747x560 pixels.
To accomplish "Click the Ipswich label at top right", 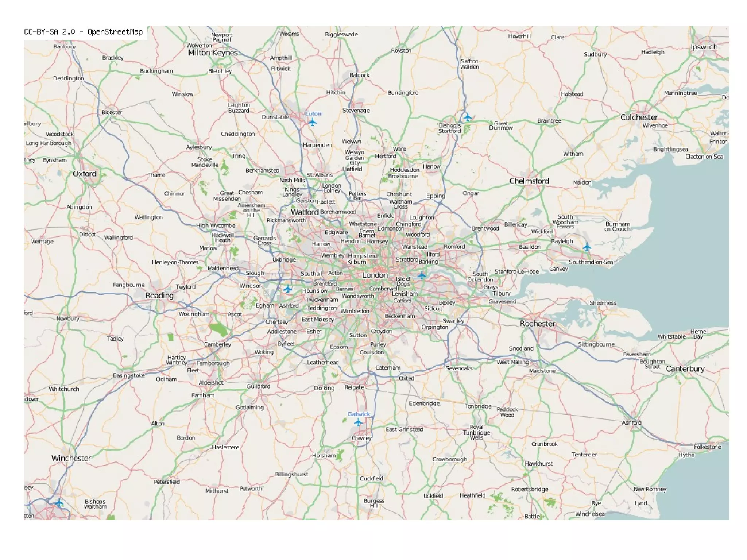I will [704, 47].
